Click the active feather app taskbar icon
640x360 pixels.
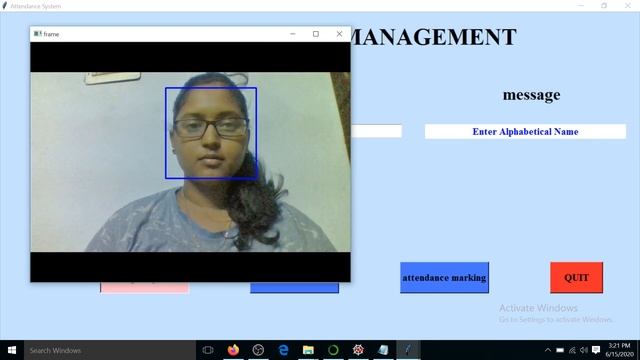(408, 350)
